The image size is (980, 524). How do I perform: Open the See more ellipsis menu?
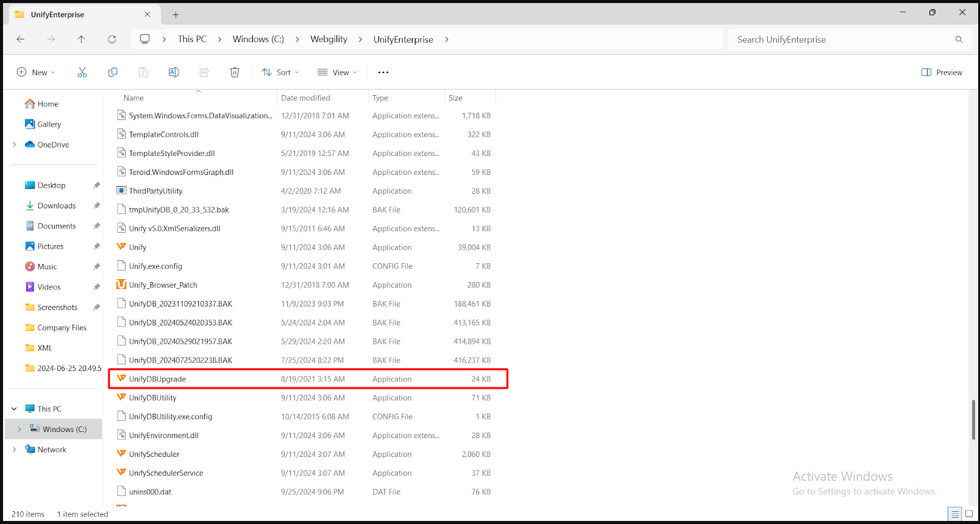[383, 73]
